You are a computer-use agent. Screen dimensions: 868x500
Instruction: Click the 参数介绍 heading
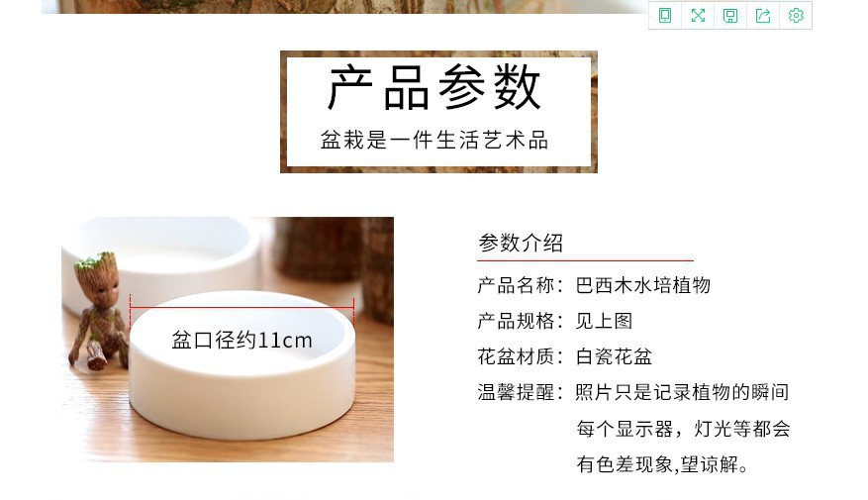click(x=521, y=244)
